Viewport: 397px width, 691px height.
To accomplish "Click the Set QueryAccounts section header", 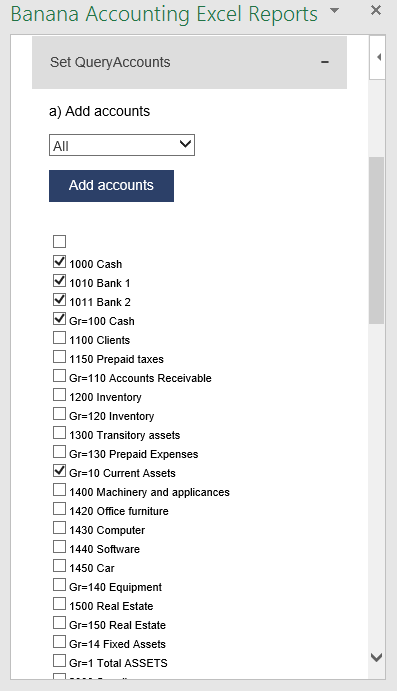I will pos(189,63).
